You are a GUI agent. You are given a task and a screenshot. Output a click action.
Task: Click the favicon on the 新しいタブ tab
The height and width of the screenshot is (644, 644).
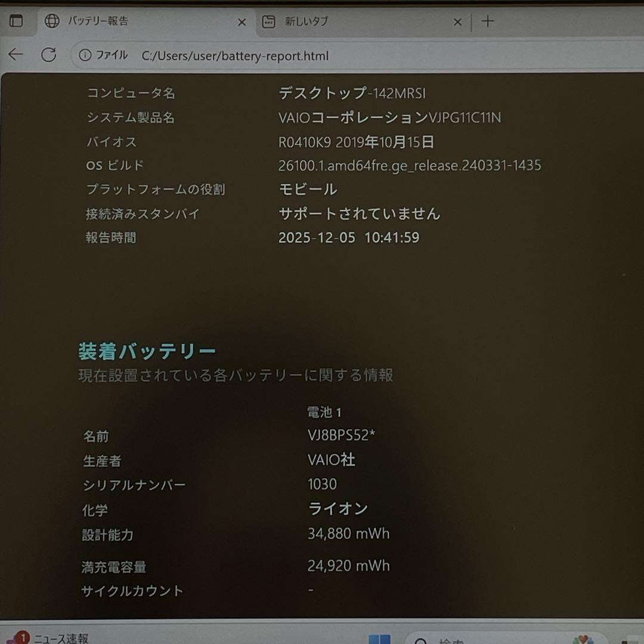click(x=268, y=21)
